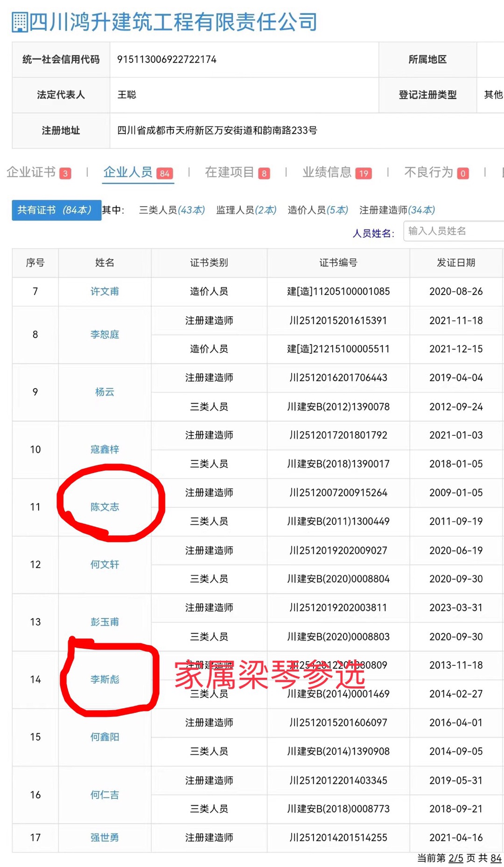Open 李斯彪's personnel details

(x=105, y=679)
